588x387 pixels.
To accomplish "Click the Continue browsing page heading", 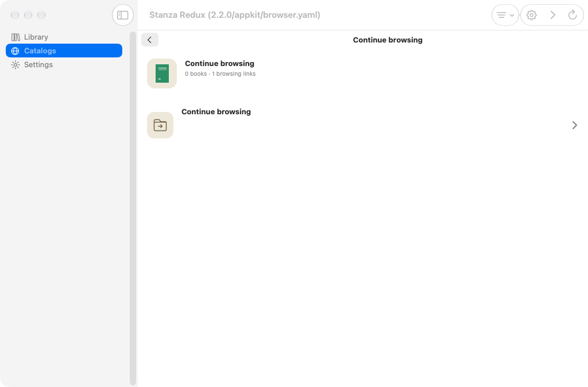I will tap(388, 40).
